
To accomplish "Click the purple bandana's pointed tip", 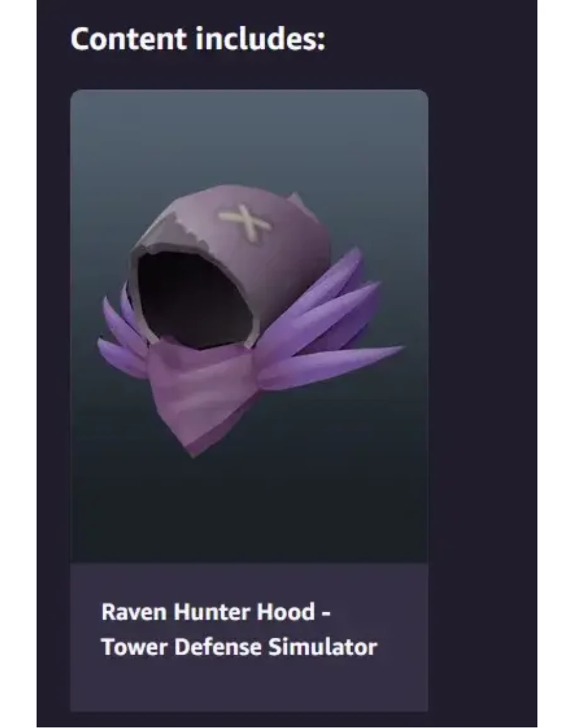I will tap(193, 441).
